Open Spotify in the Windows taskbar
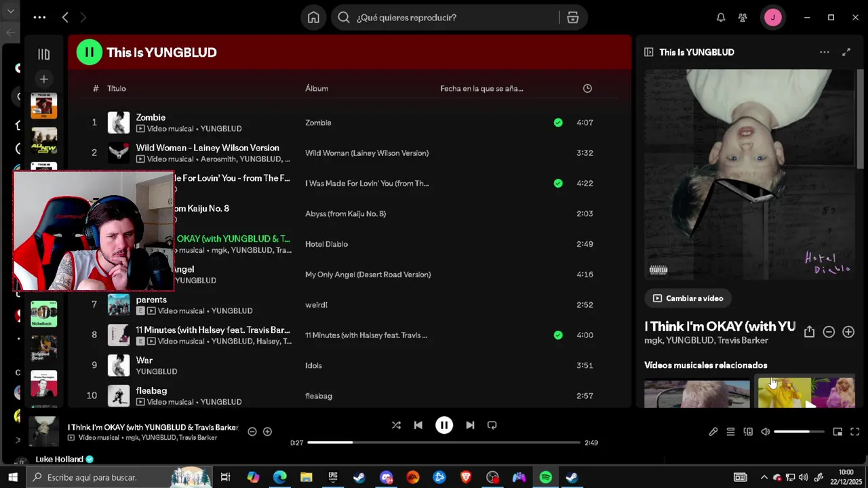 coord(545,477)
